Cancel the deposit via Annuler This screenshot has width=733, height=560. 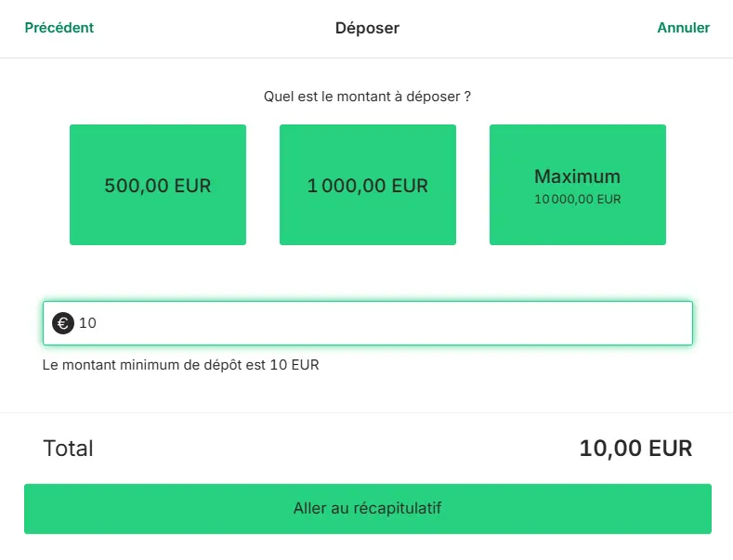[x=684, y=28]
